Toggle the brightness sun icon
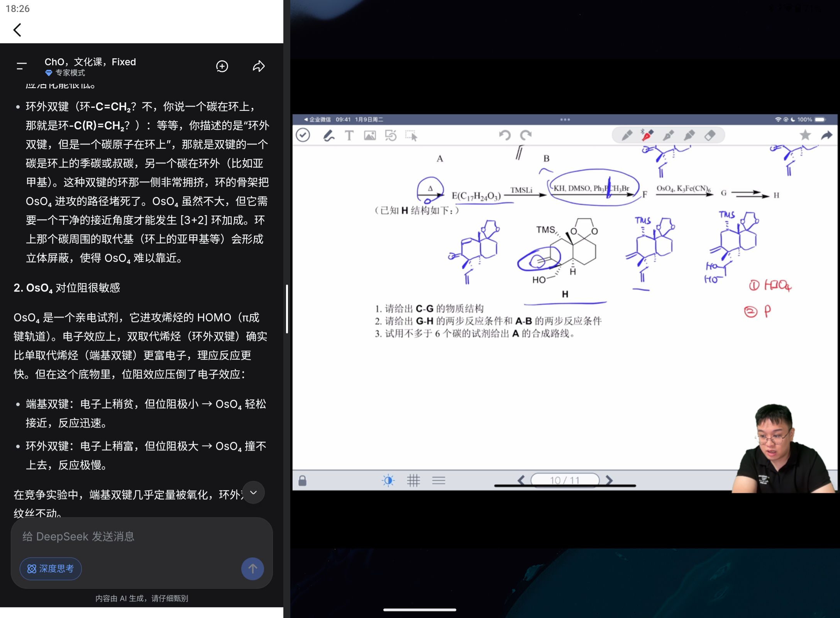The width and height of the screenshot is (840, 618). coord(388,480)
